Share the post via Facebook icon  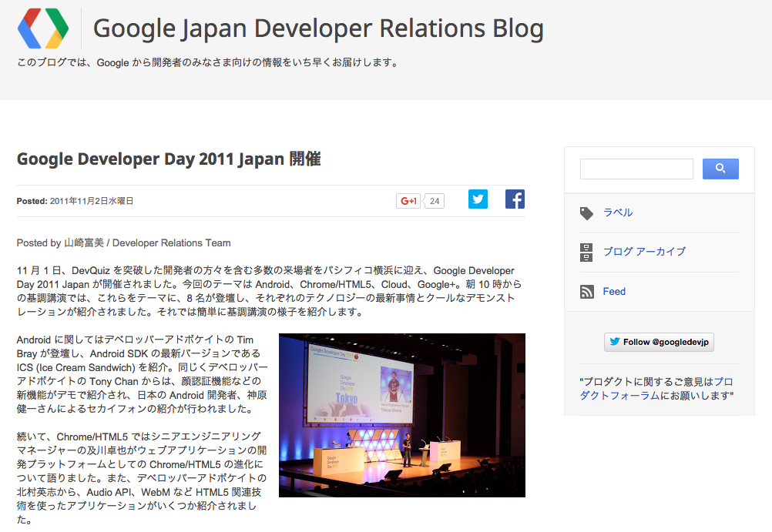click(x=515, y=199)
